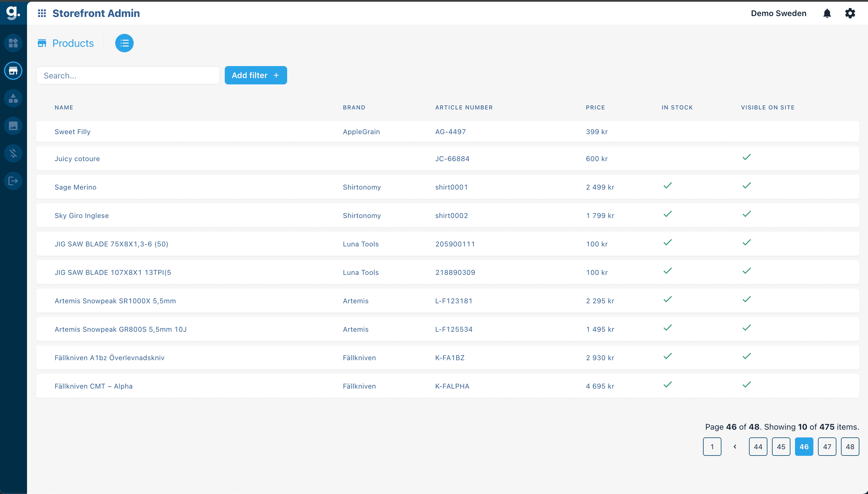Switch to the Products section heading

coord(73,43)
